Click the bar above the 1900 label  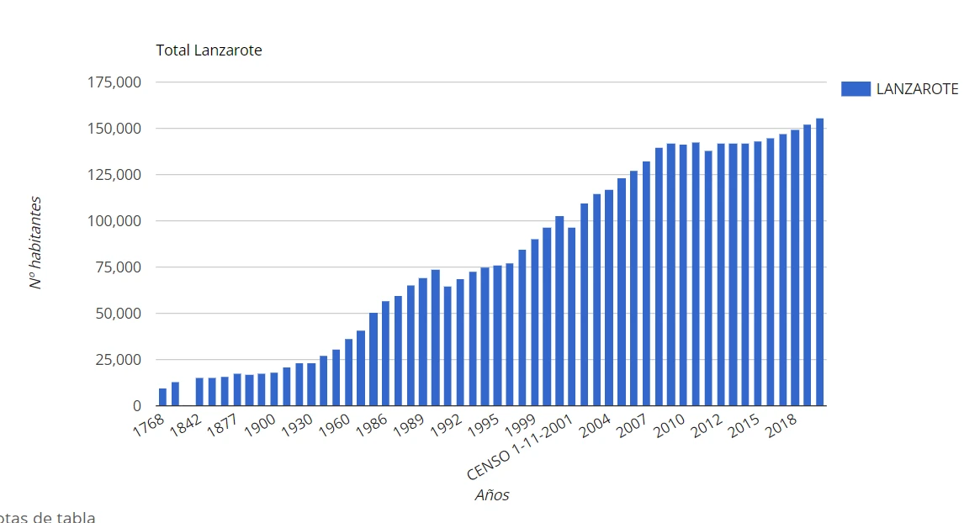[274, 389]
